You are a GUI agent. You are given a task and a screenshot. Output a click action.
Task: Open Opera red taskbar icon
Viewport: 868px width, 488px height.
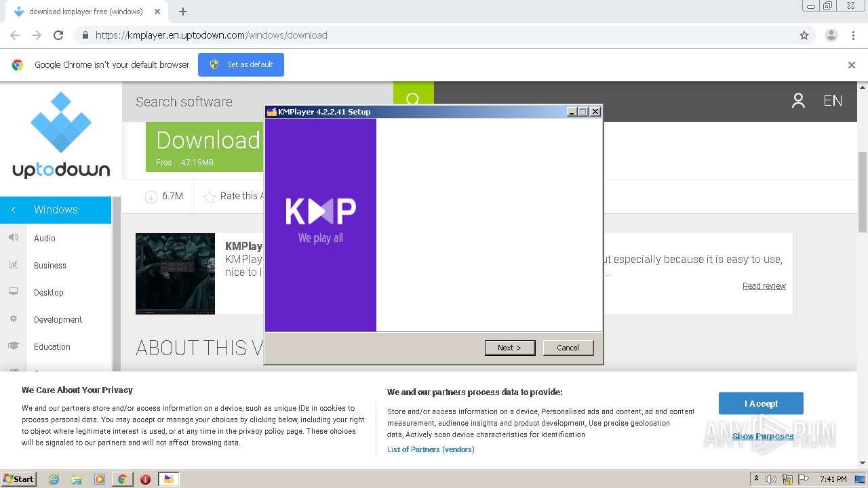click(145, 479)
